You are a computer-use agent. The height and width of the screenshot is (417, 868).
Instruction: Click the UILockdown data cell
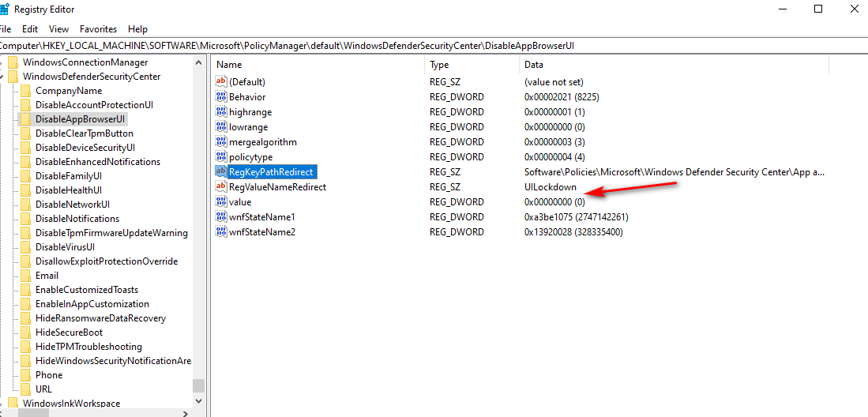point(550,186)
